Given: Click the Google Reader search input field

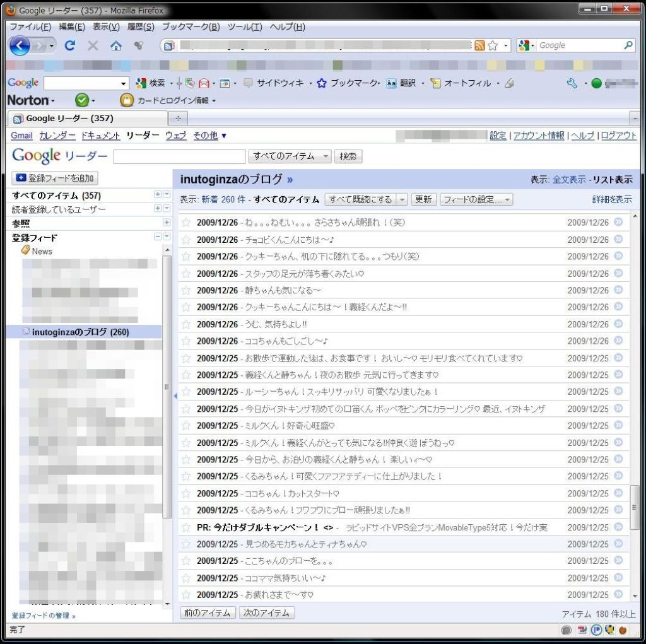Looking at the screenshot, I should (x=179, y=156).
